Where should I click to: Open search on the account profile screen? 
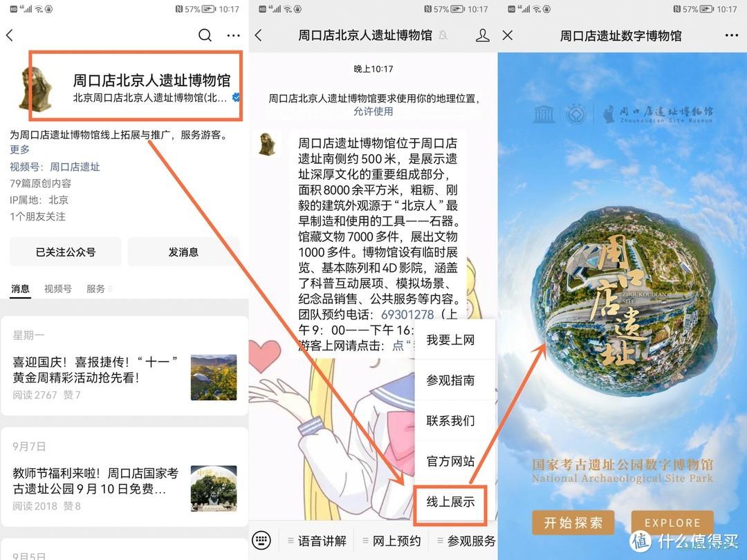(x=205, y=35)
